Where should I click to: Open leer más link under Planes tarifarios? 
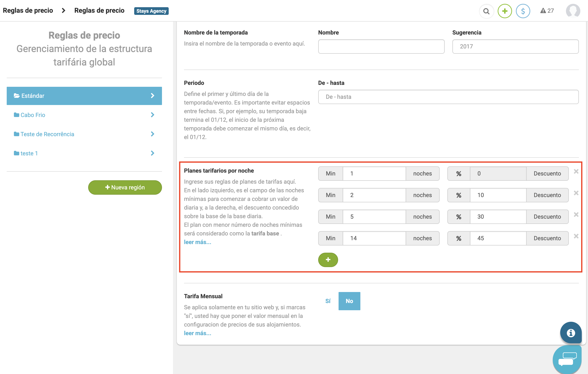197,242
